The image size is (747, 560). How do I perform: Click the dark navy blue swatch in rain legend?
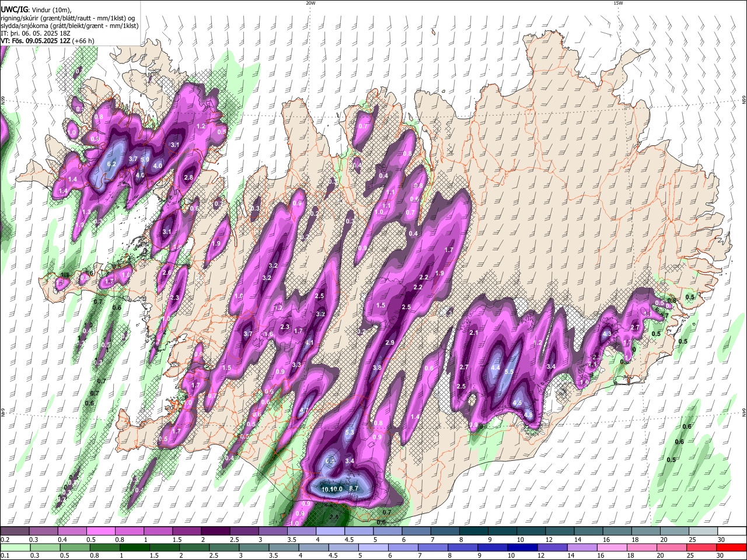coord(523,547)
